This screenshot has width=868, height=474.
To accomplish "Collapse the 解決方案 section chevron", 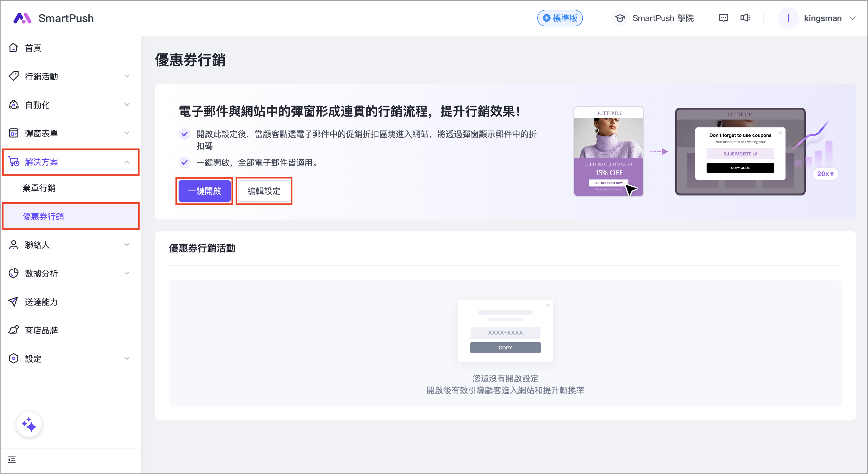I will coord(127,162).
